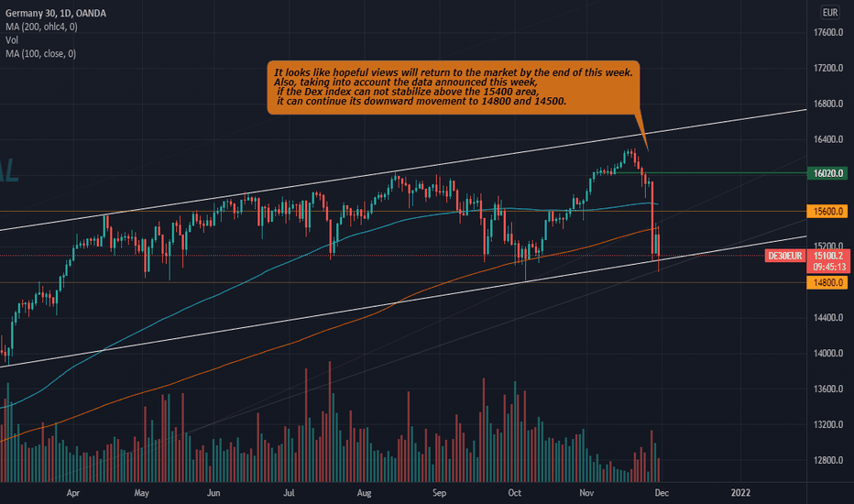Viewport: 854px width, 504px height.
Task: Click the DE30EUR symbol price tag
Action: [x=785, y=256]
